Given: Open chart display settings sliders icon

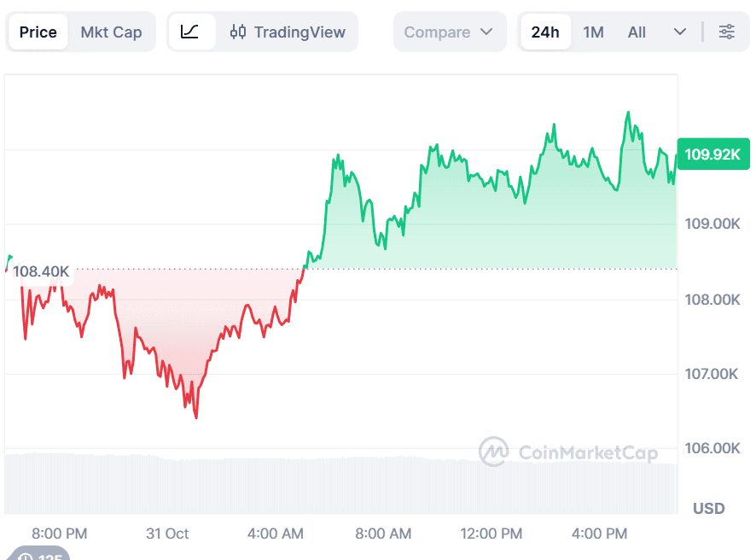Looking at the screenshot, I should tap(726, 32).
